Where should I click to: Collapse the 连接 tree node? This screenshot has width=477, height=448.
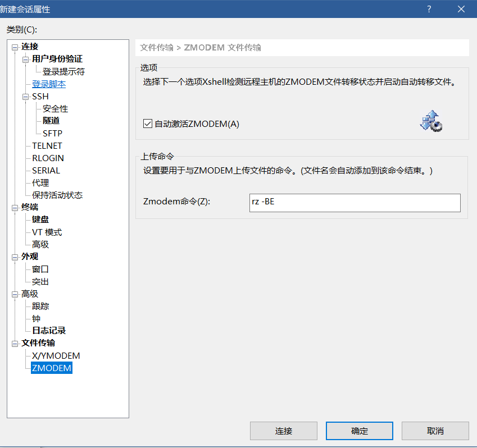point(15,47)
